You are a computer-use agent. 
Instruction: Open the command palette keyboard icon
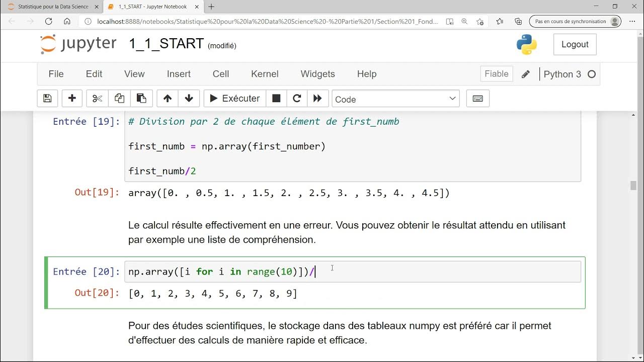[x=478, y=99]
